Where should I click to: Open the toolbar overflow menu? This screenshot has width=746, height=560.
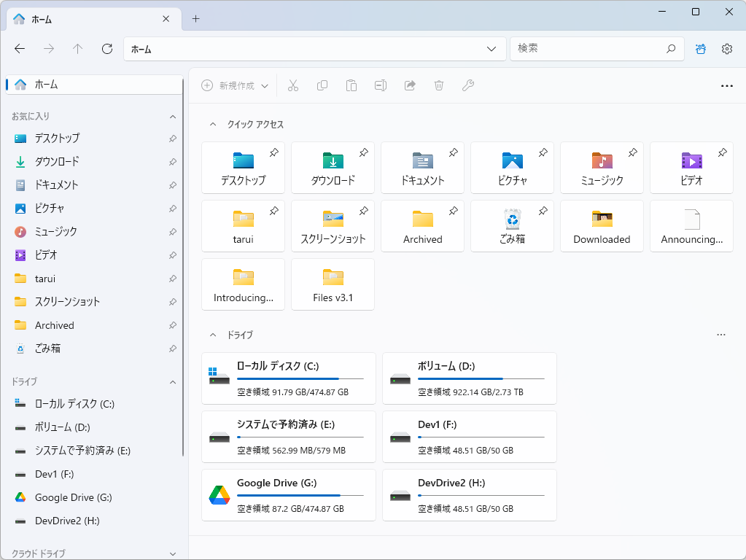726,85
